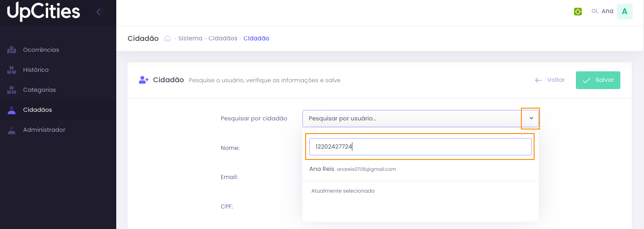Click the Histórico sidebar icon
This screenshot has height=229, width=644.
pyautogui.click(x=12, y=70)
